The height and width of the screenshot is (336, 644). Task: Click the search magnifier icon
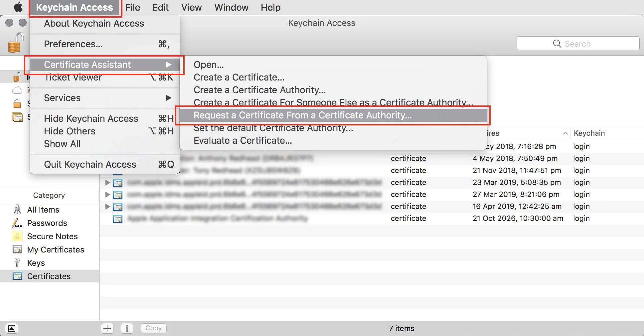[557, 44]
